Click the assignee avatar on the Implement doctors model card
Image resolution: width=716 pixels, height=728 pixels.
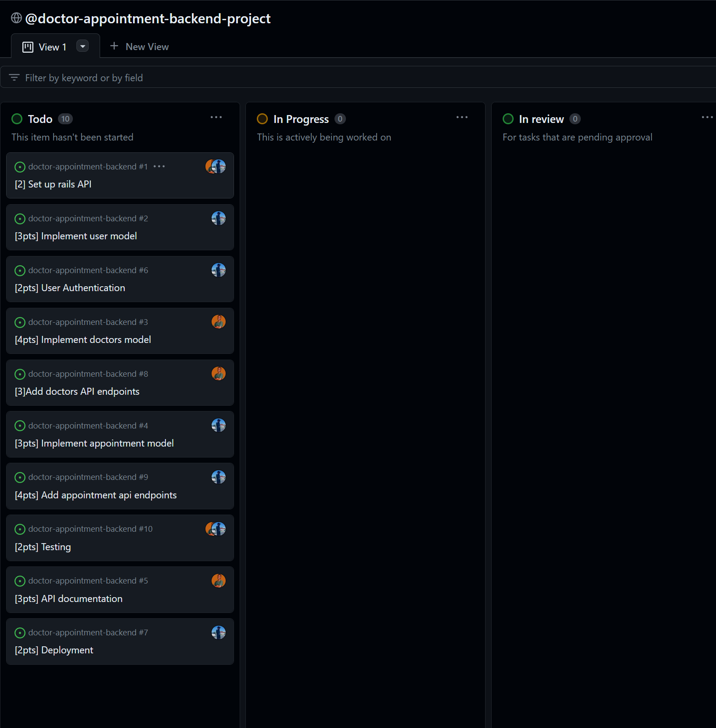click(x=219, y=322)
